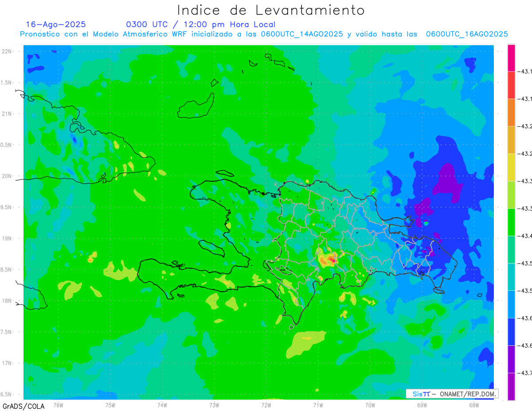Click the 20N latitude label
This screenshot has height=411, width=532.
click(7, 176)
